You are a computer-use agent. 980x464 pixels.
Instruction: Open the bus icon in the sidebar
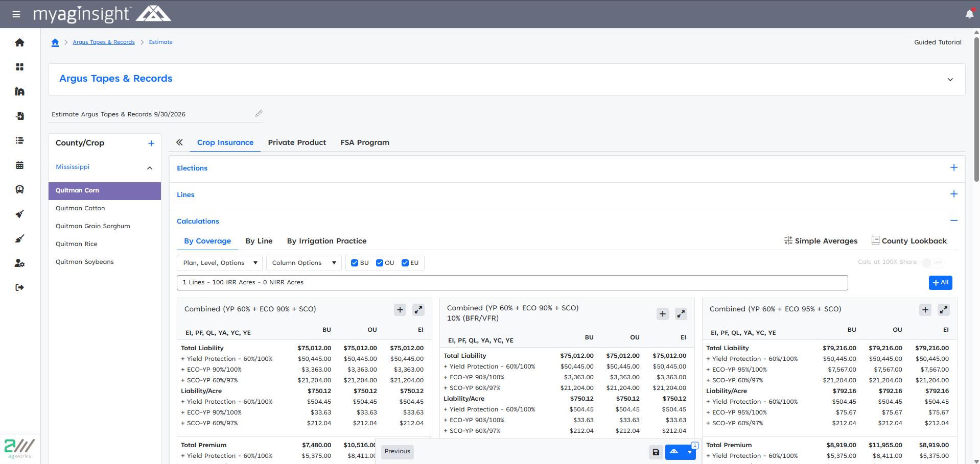pos(19,189)
